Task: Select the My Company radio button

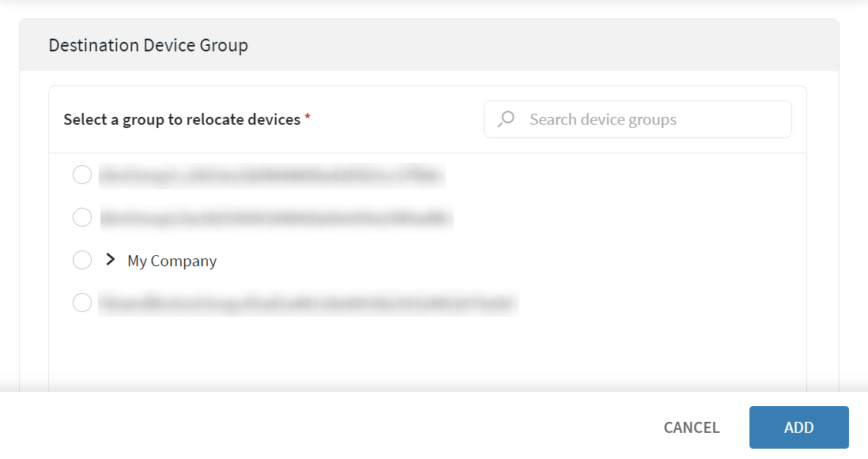Action: pyautogui.click(x=82, y=260)
